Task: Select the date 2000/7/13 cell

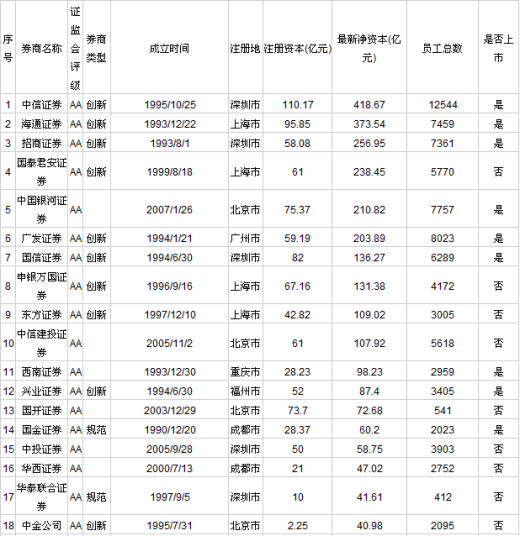Action: coord(169,468)
